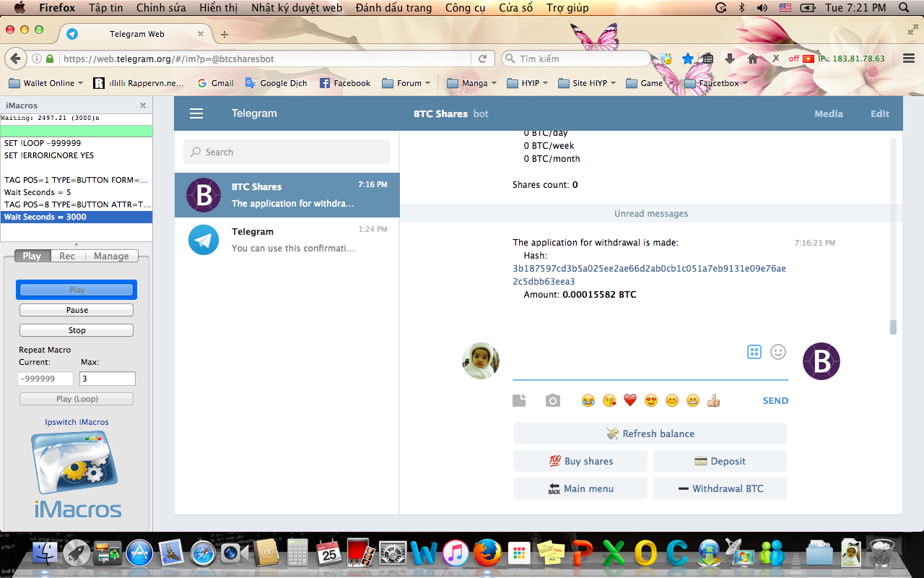The width and height of the screenshot is (924, 578).
Task: Expand the Manga bookmark folder
Action: click(472, 83)
